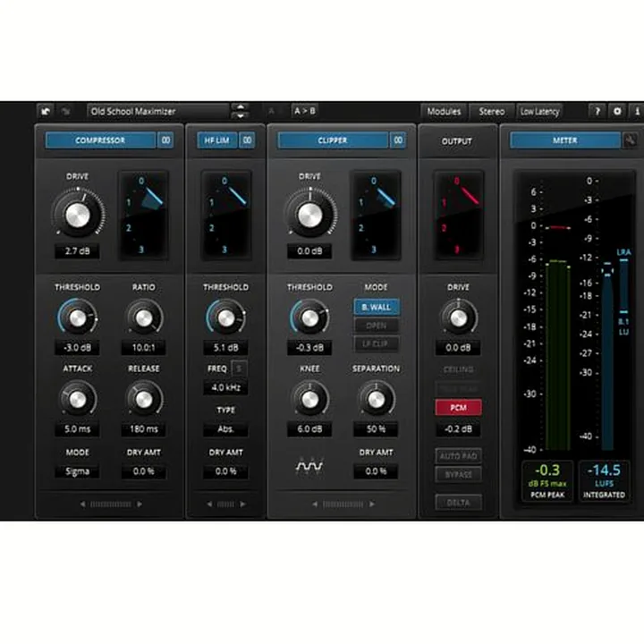644x644 pixels.
Task: Click the Compressor gain reduction meter
Action: (x=143, y=216)
